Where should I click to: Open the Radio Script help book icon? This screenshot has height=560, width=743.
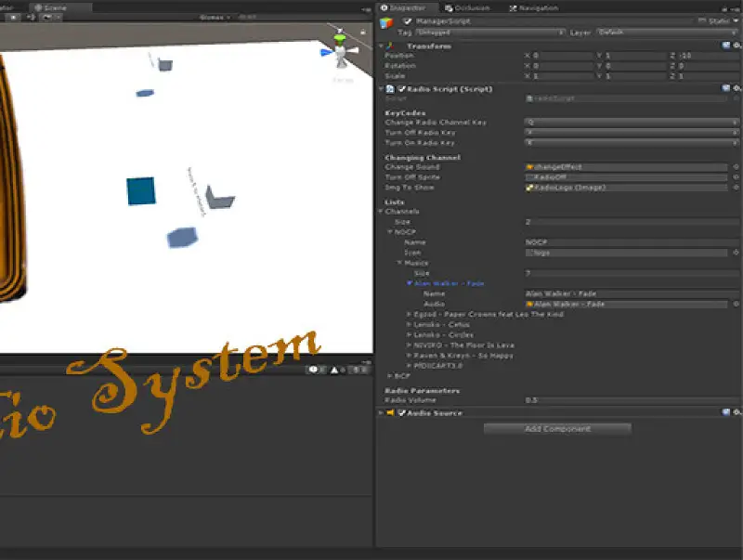[726, 88]
